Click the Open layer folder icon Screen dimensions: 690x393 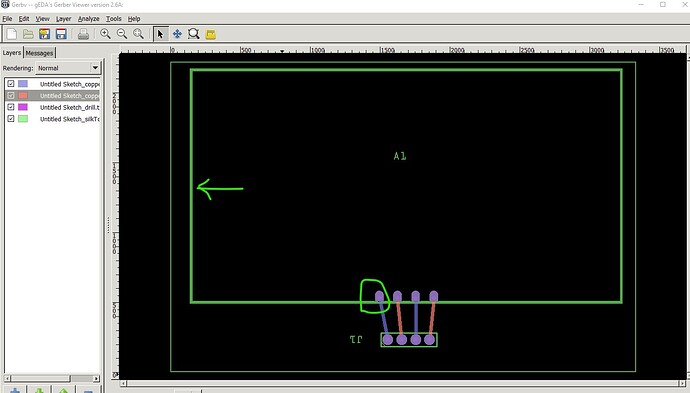(x=28, y=34)
